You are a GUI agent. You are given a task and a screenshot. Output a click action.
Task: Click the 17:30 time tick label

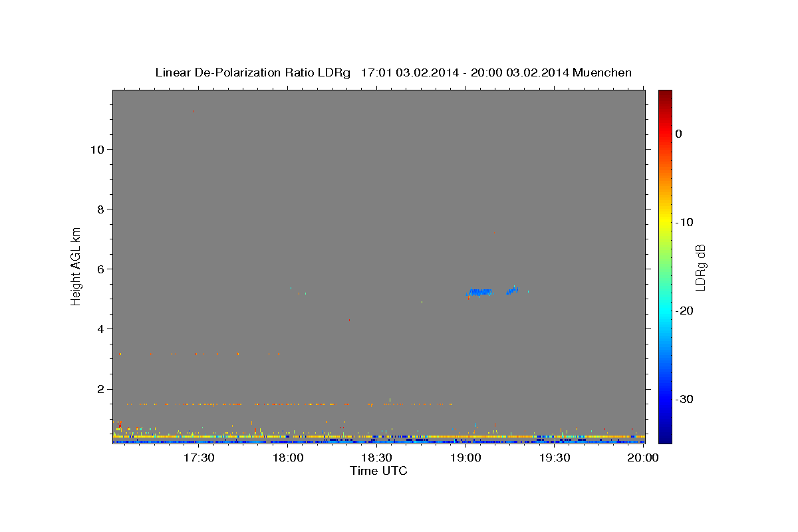pyautogui.click(x=199, y=458)
